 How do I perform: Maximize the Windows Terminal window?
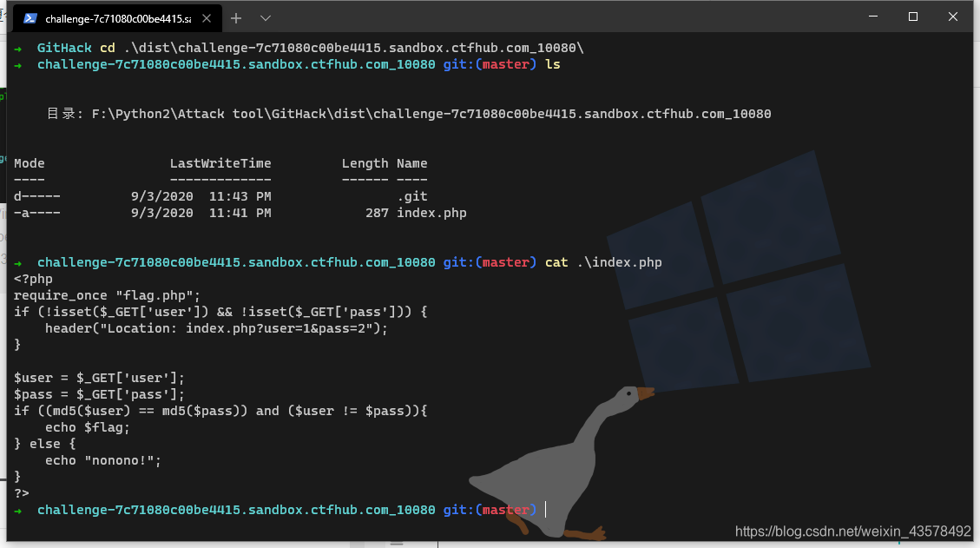(x=913, y=17)
